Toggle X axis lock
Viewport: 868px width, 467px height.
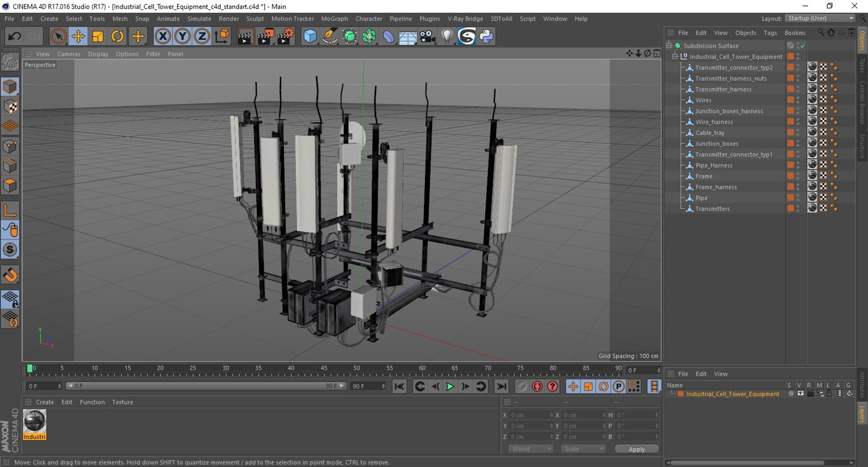pyautogui.click(x=163, y=36)
